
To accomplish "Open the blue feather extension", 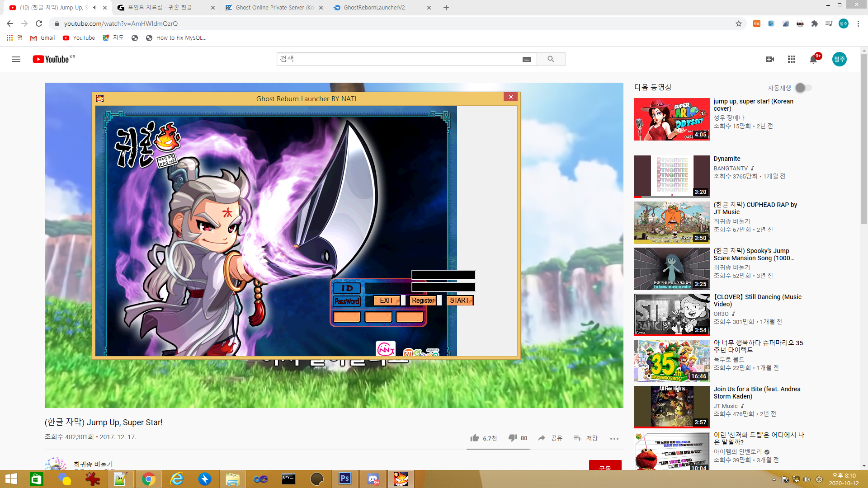I will (x=786, y=23).
